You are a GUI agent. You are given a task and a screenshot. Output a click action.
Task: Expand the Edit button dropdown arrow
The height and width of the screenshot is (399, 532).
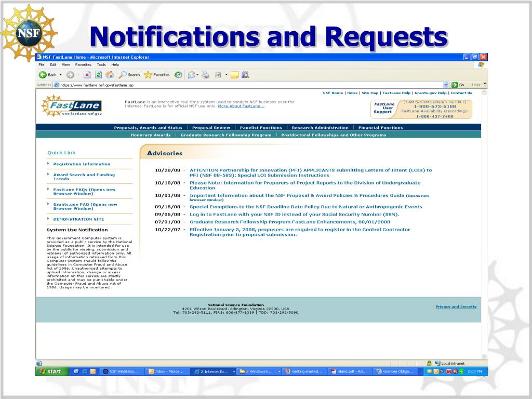[x=226, y=75]
